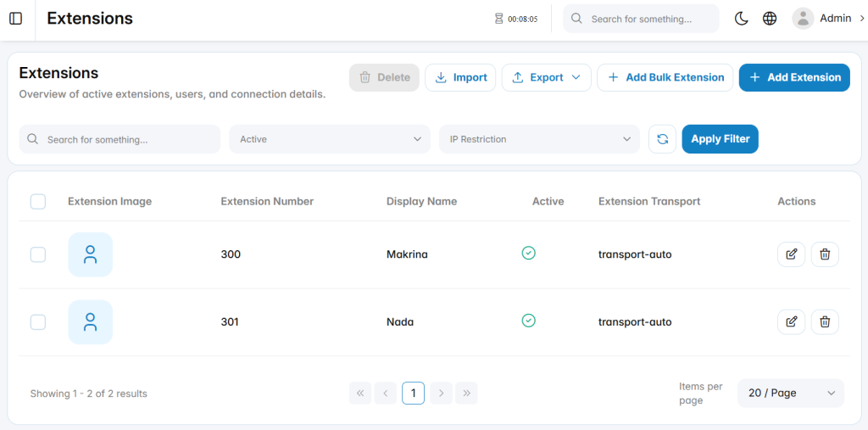Viewport: 868px width, 430px height.
Task: Apply Filter to the extensions list
Action: coord(721,139)
